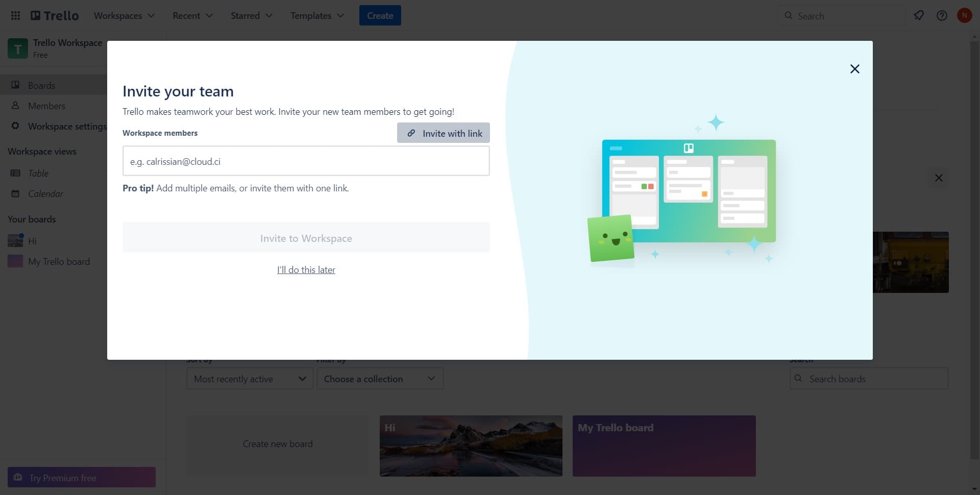Click the Try Premium free button
Image resolution: width=980 pixels, height=495 pixels.
pyautogui.click(x=81, y=477)
